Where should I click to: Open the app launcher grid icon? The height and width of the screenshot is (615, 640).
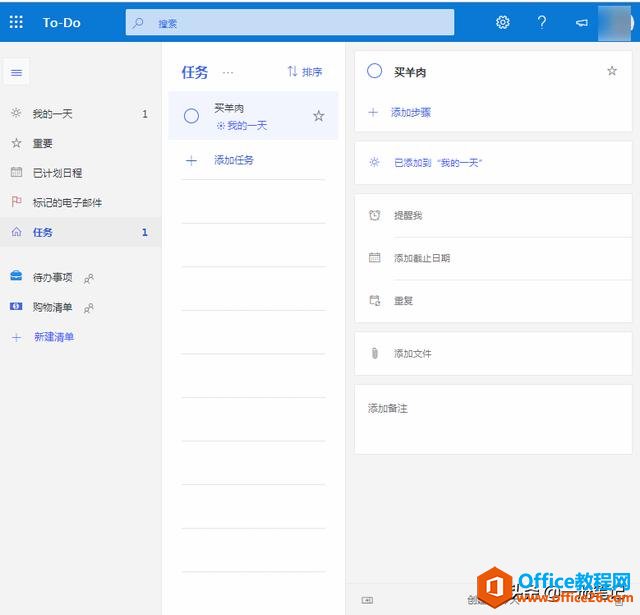pos(16,22)
